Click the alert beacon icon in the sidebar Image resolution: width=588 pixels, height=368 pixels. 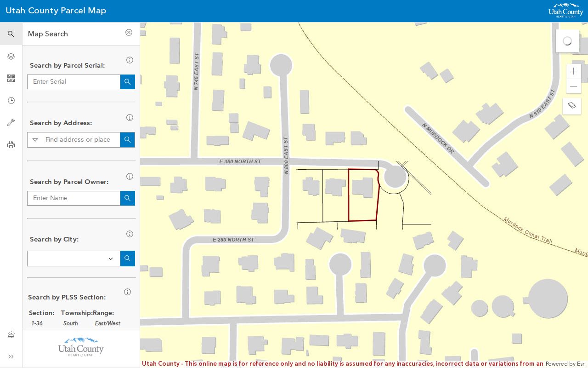11,334
